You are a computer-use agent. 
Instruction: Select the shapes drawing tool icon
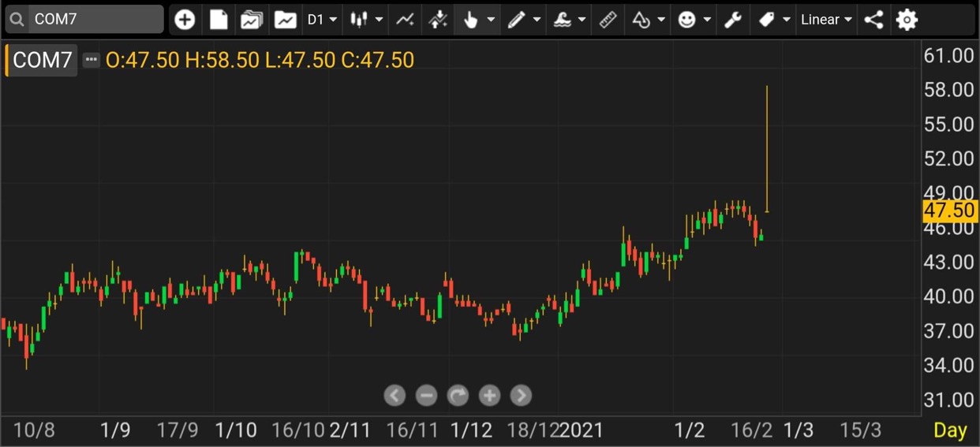click(641, 20)
